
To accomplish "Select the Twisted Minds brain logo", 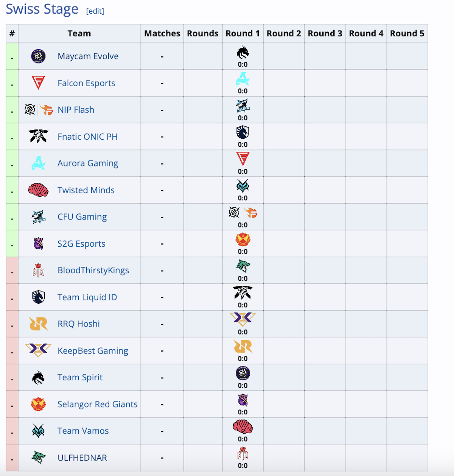I will 38,190.
